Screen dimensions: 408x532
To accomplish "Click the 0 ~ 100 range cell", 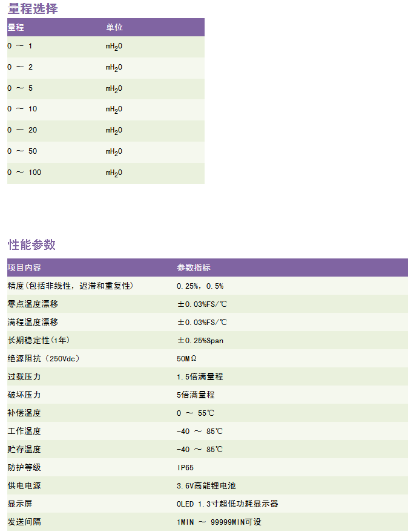I will [x=24, y=172].
